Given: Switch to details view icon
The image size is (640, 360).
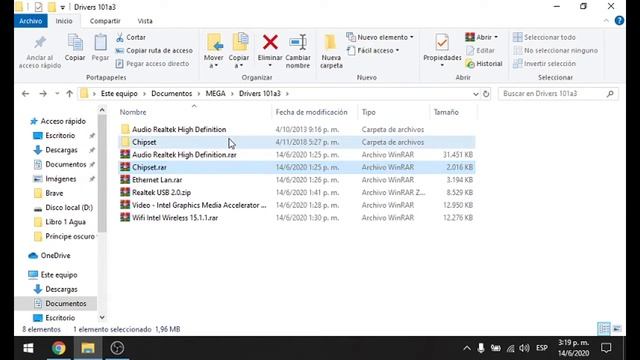Looking at the screenshot, I should click(x=604, y=329).
